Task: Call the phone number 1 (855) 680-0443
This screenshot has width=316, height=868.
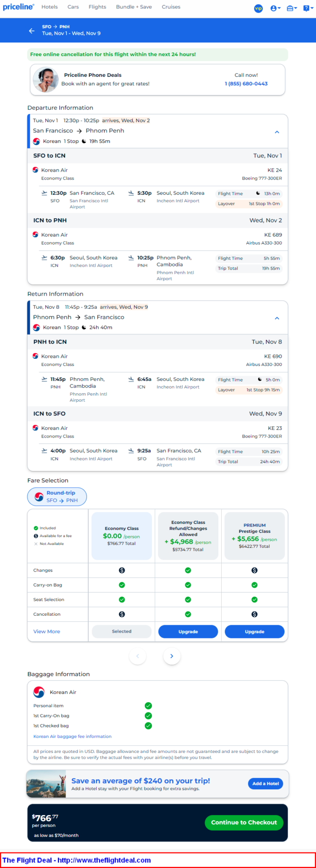Action: (246, 83)
